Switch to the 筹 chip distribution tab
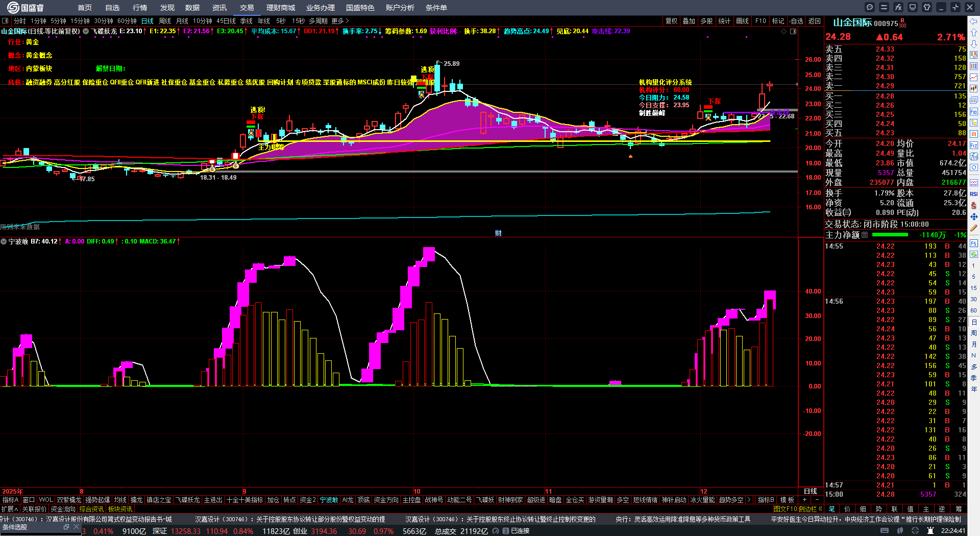980x536 pixels. [959, 509]
